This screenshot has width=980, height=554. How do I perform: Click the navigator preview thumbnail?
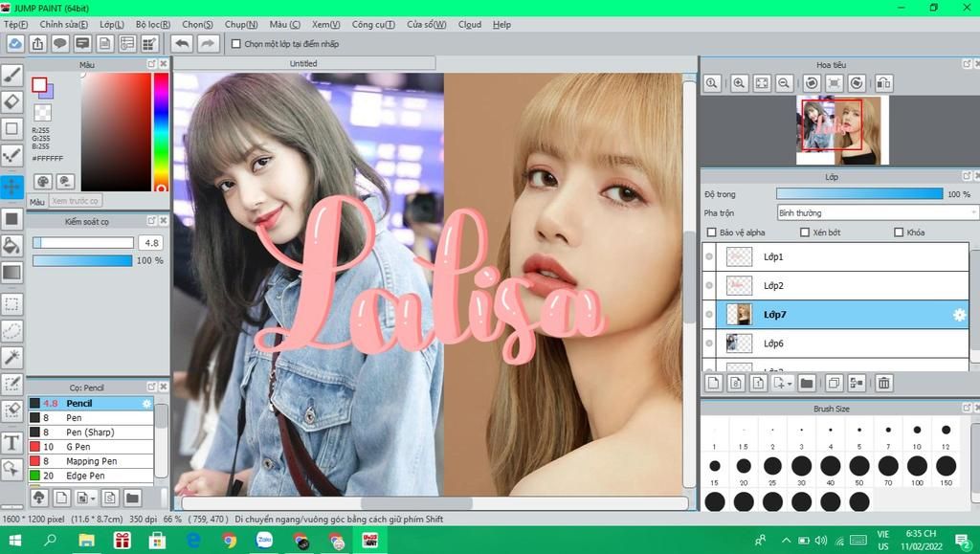tap(840, 130)
